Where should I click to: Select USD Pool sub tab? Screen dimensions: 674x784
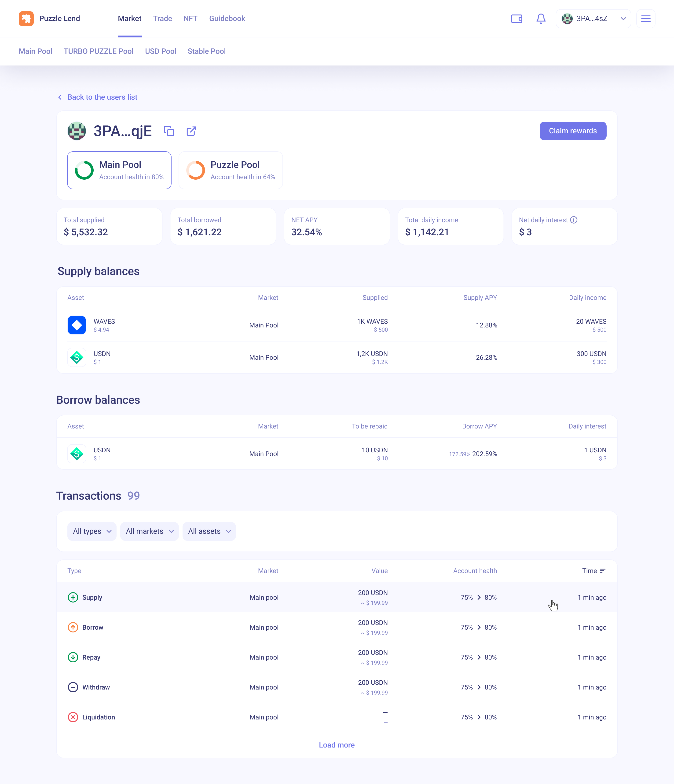click(161, 51)
